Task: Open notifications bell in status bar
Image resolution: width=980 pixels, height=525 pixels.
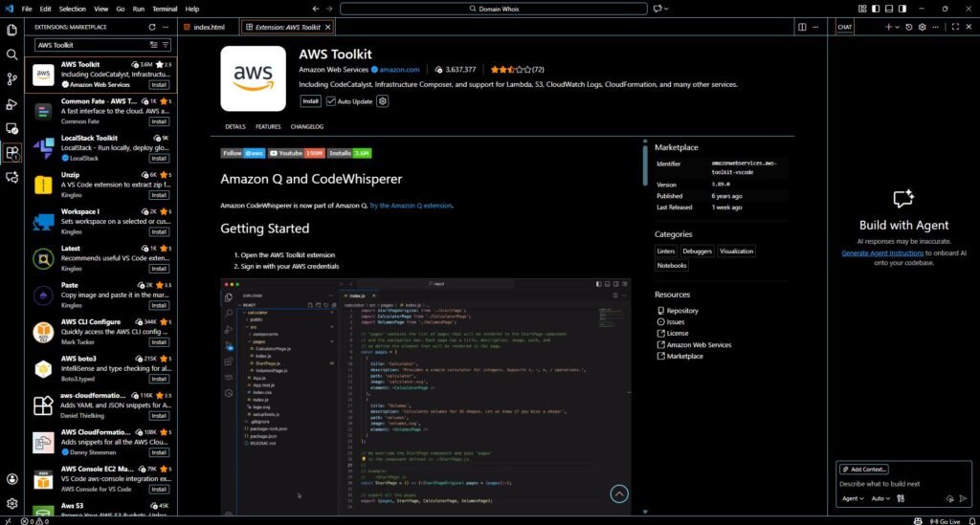Action: 972,520
